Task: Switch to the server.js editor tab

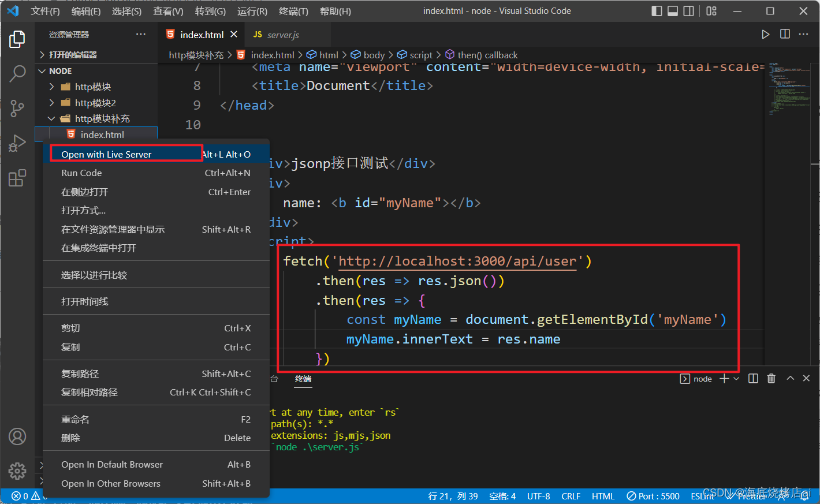Action: (x=282, y=35)
